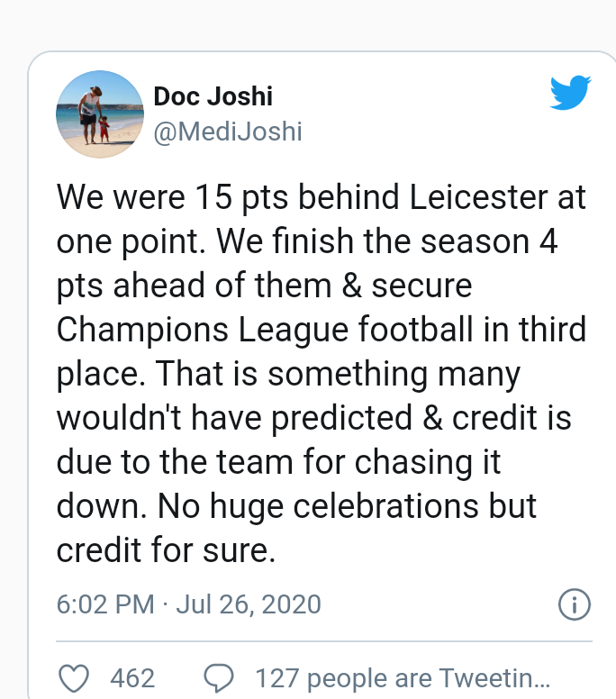The height and width of the screenshot is (699, 616).
Task: Select the closing line 'credit for sure.'
Action: click(166, 550)
